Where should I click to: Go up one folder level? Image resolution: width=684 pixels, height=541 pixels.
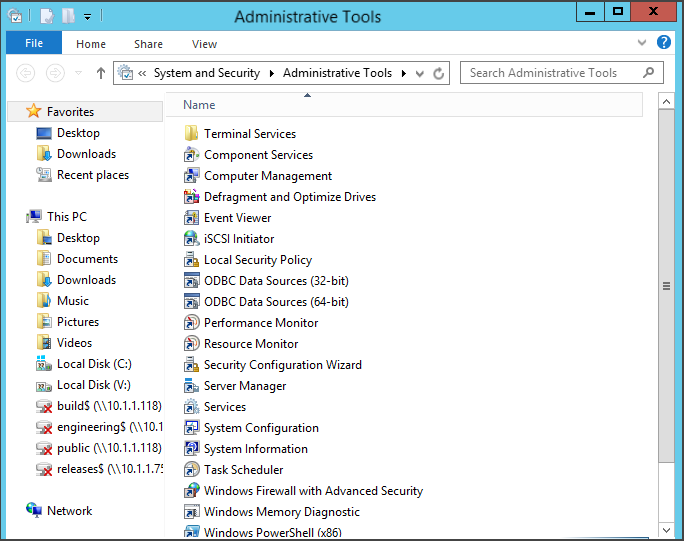101,73
